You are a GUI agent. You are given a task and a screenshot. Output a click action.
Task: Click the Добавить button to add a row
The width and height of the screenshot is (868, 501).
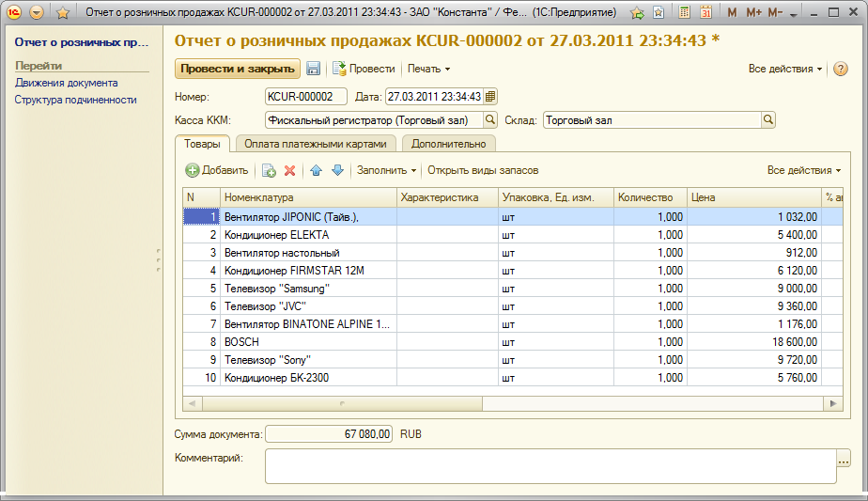pos(216,170)
